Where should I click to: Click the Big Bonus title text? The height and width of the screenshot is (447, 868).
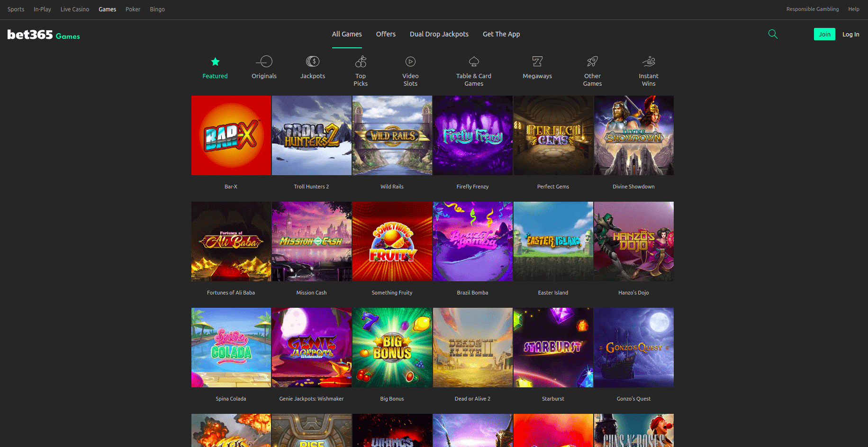click(392, 399)
